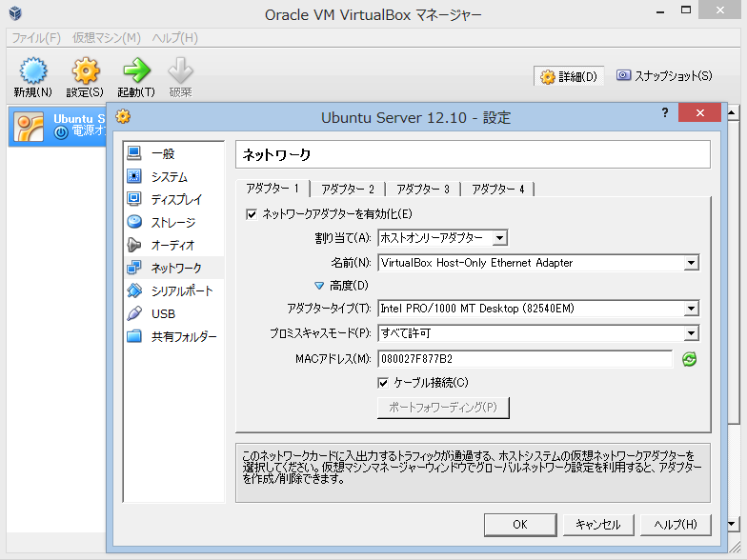This screenshot has height=560, width=747.
Task: Click the OK button
Action: click(520, 524)
